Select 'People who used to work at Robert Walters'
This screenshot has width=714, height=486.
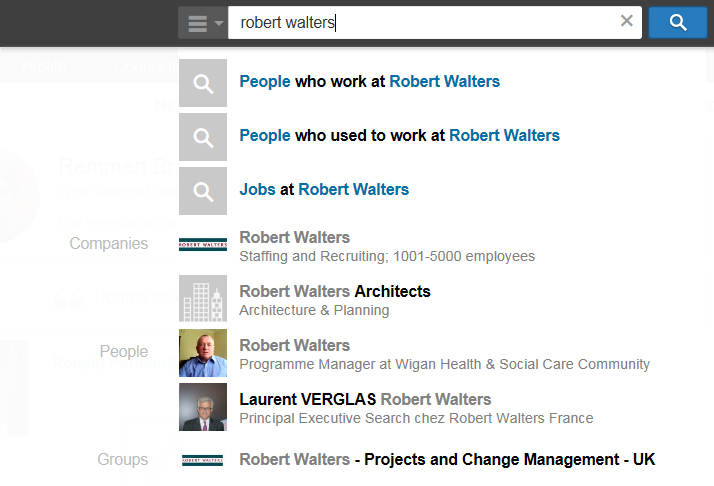(399, 136)
